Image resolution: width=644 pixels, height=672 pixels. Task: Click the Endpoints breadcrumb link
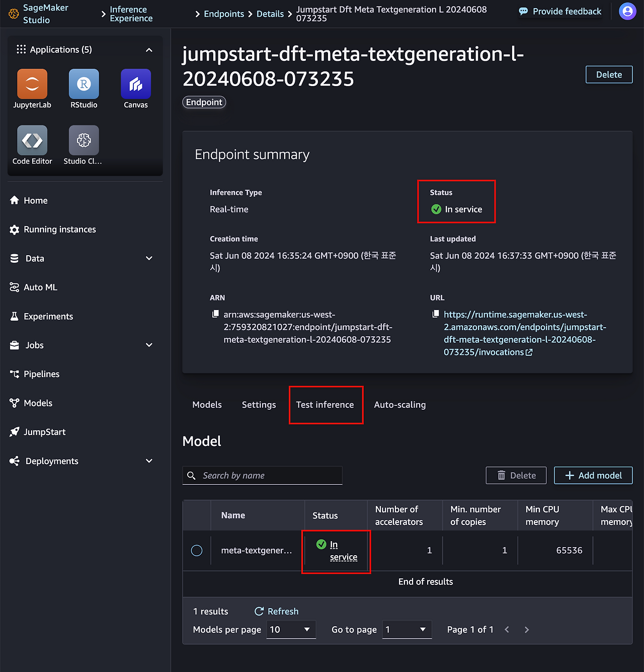(x=224, y=14)
